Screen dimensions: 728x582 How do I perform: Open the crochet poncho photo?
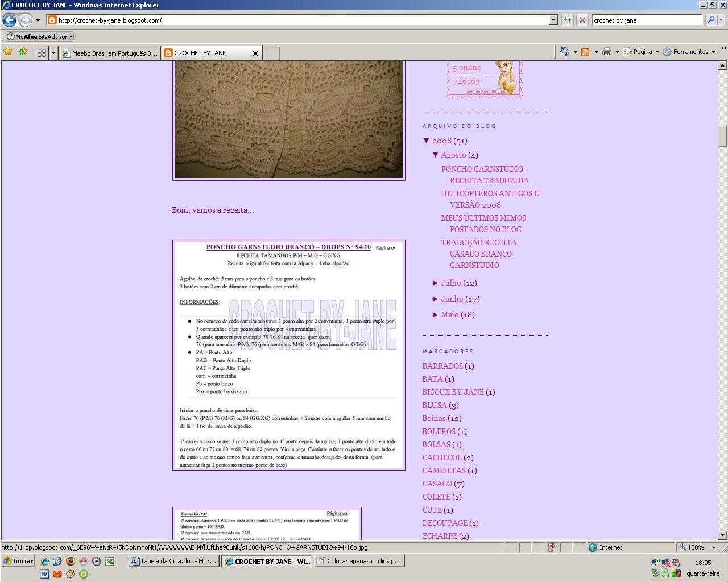click(x=289, y=119)
